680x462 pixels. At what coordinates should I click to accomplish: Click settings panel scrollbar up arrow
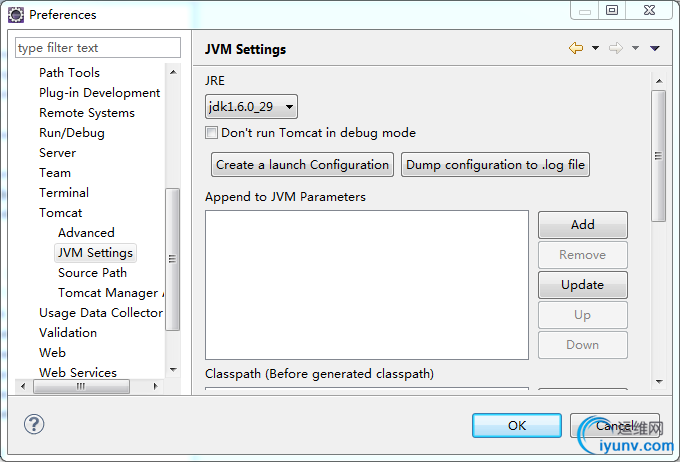(x=659, y=81)
